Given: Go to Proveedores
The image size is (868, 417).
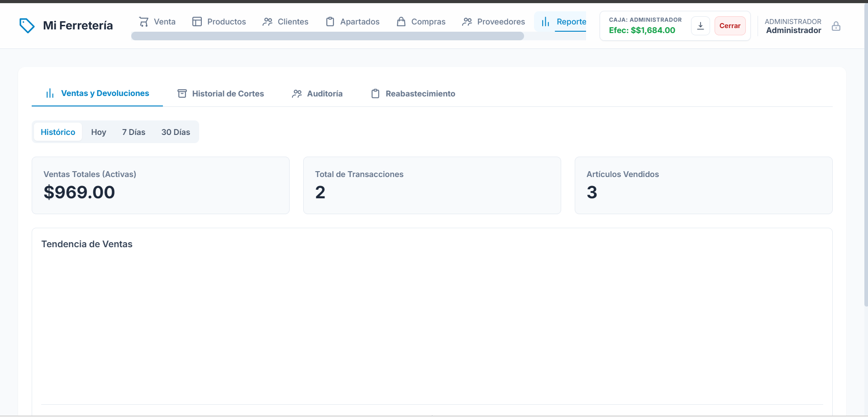Looking at the screenshot, I should tap(494, 22).
